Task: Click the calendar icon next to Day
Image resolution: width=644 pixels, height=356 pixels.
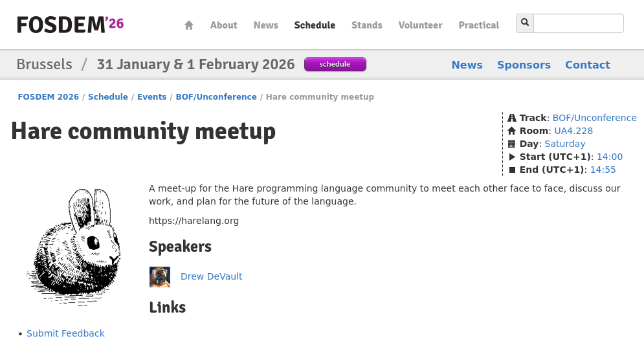Action: pyautogui.click(x=512, y=144)
